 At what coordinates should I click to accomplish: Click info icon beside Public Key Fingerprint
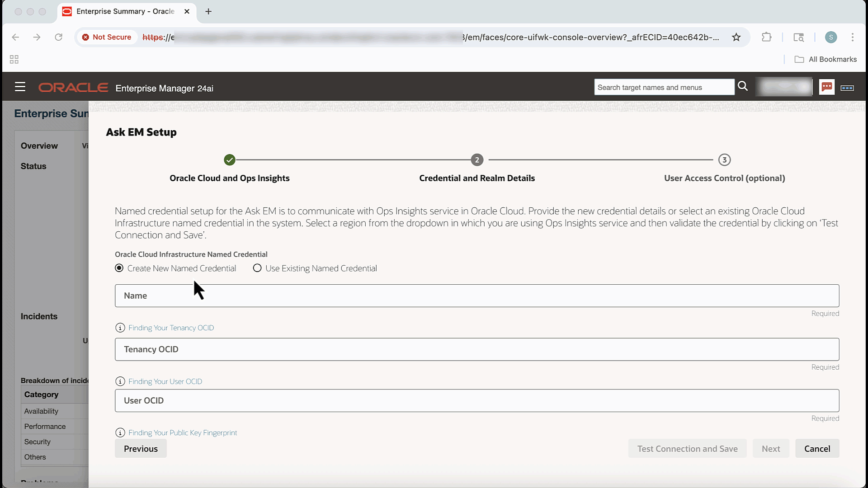tap(120, 433)
